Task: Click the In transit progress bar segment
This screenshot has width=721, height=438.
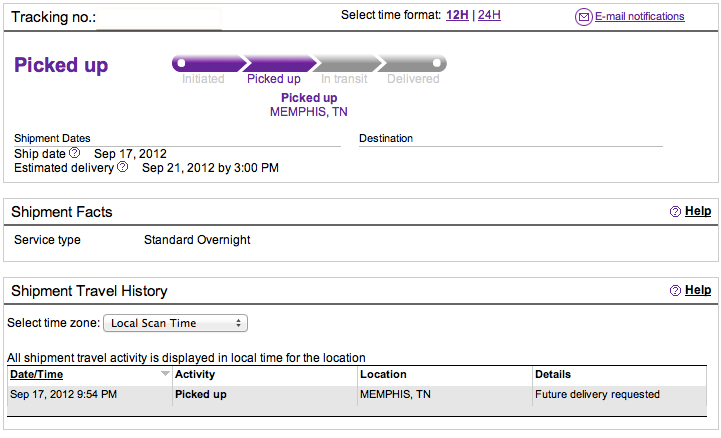Action: coord(348,63)
